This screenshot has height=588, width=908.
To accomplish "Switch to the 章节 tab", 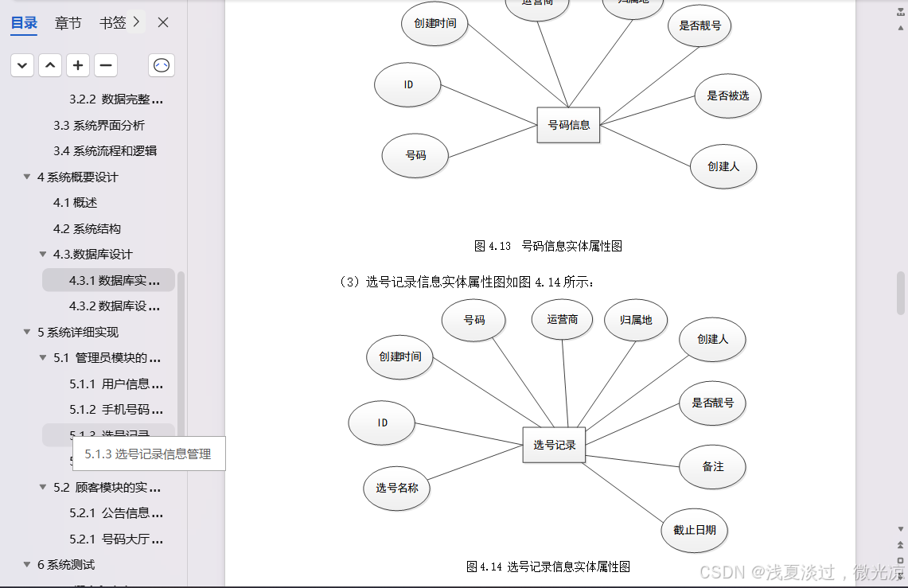I will pos(68,23).
